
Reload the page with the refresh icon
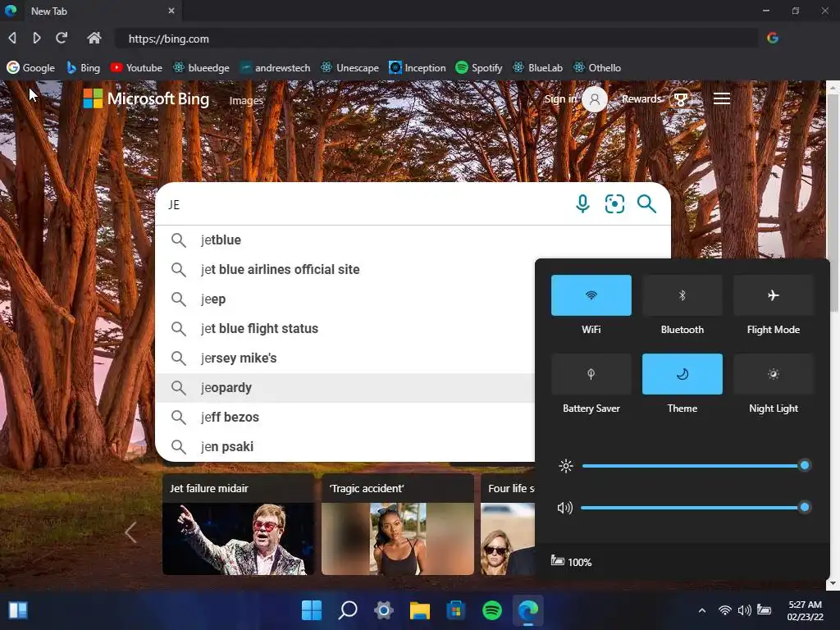point(62,38)
